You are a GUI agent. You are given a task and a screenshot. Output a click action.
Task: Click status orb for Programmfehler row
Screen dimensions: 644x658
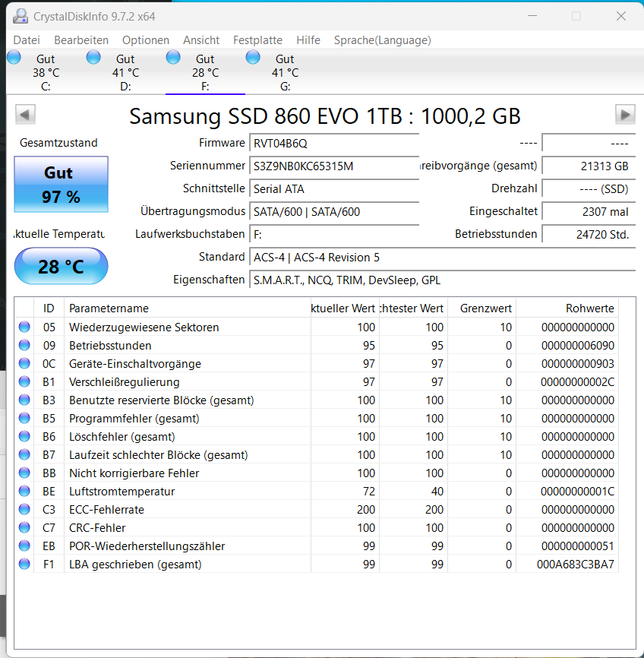[x=24, y=418]
